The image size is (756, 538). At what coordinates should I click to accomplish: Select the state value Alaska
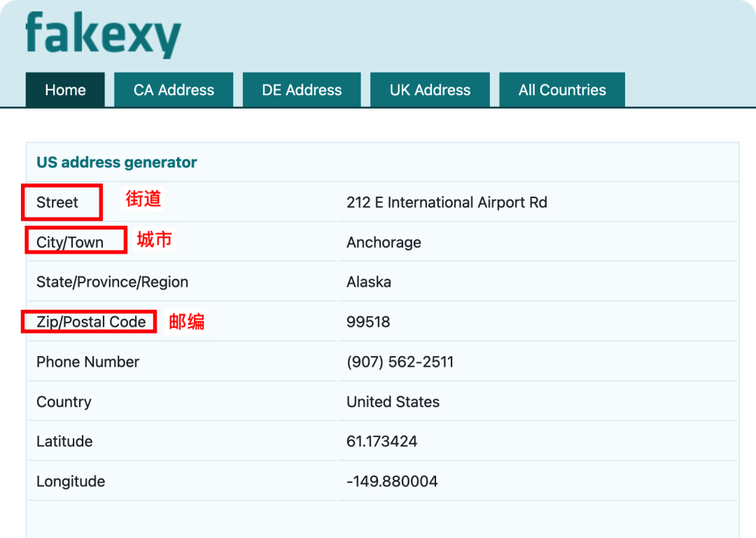pos(369,282)
